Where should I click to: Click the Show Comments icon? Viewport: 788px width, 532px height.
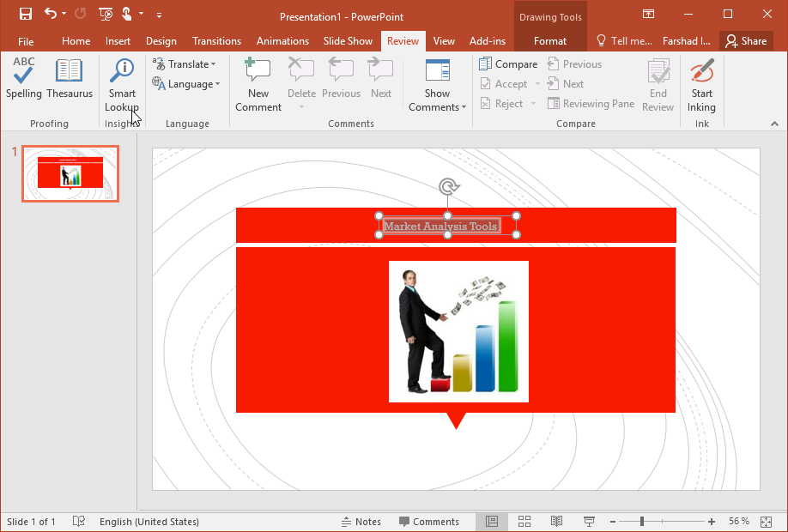click(437, 70)
